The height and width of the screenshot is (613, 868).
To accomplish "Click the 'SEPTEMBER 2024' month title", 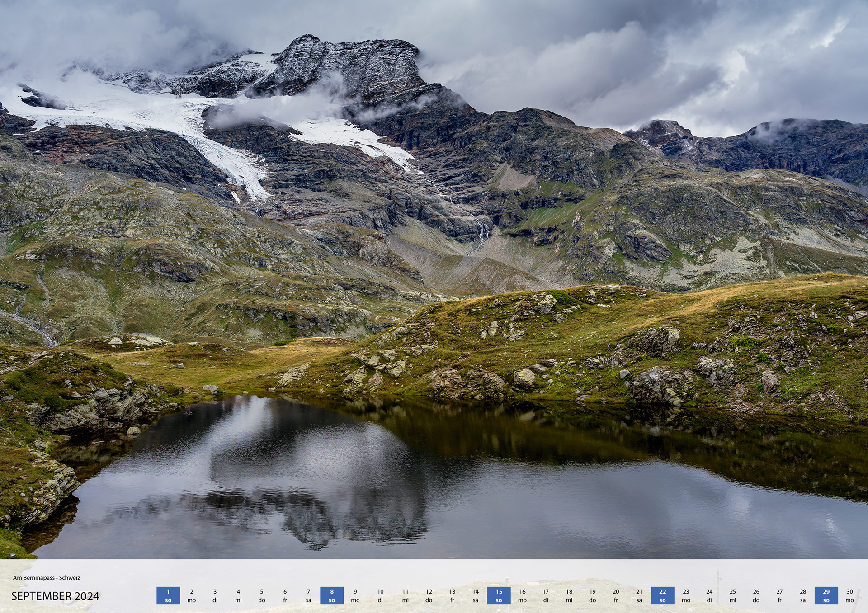I will point(55,596).
